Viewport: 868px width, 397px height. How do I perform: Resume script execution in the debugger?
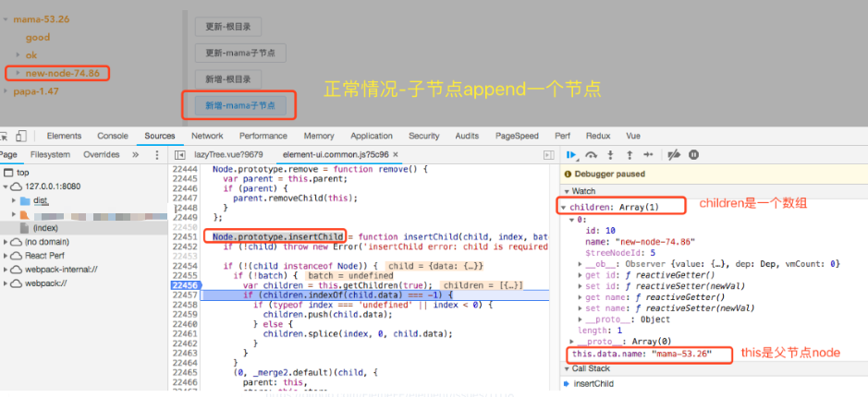click(x=572, y=155)
